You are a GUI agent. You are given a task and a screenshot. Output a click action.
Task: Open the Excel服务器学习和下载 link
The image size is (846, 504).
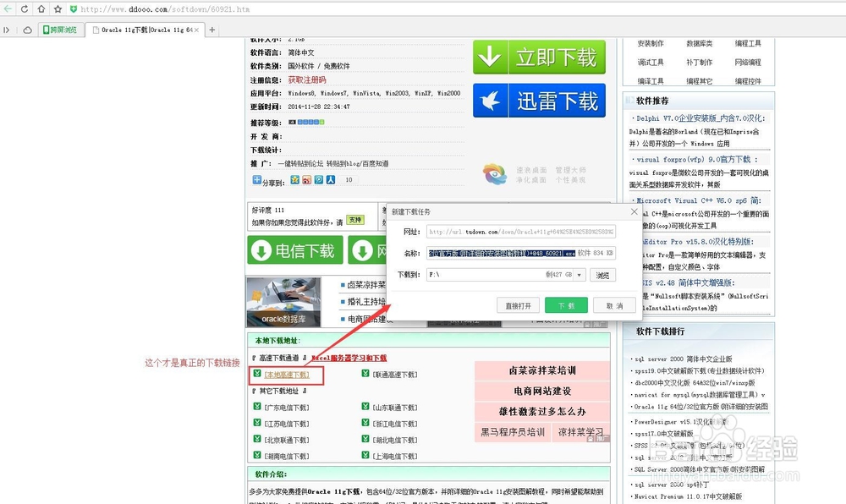tap(349, 358)
